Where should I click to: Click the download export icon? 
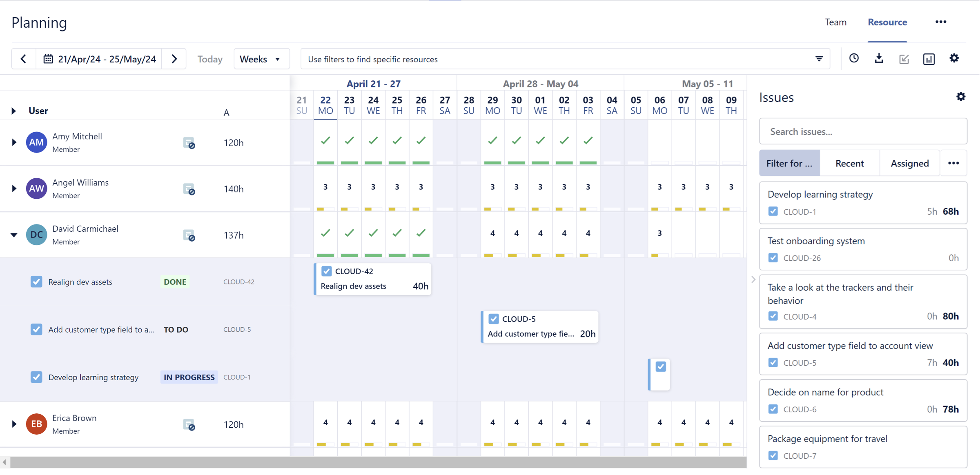(879, 59)
